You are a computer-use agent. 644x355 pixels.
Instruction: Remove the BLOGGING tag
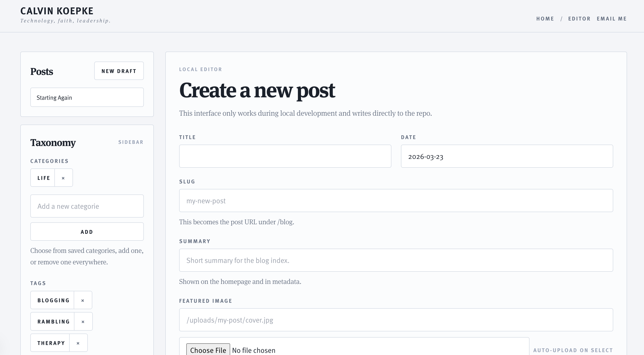[83, 300]
